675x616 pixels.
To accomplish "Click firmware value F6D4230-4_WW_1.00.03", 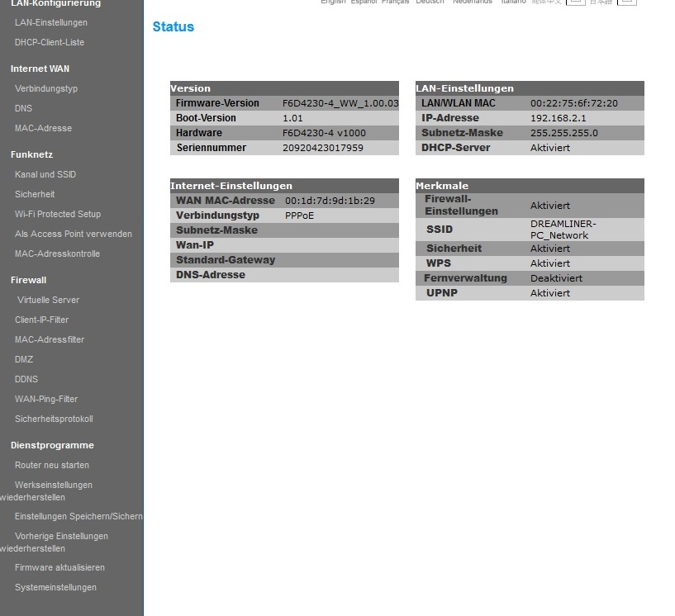I will click(x=340, y=103).
